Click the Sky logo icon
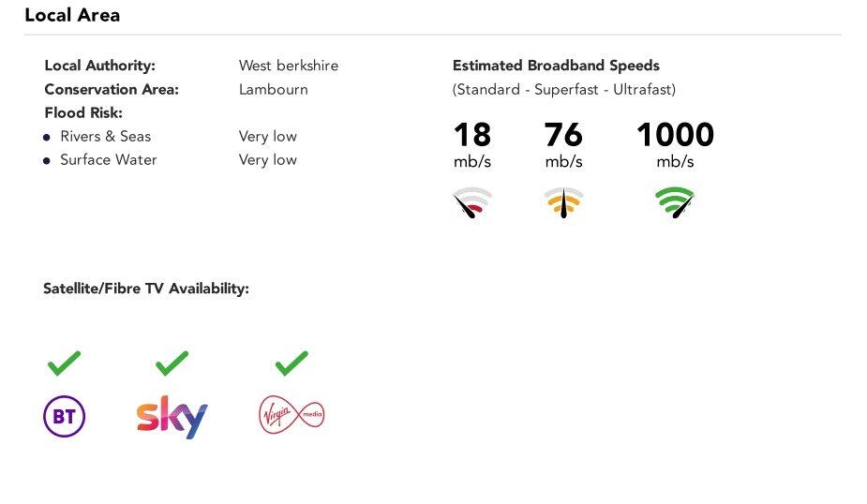The width and height of the screenshot is (867, 504). (172, 417)
